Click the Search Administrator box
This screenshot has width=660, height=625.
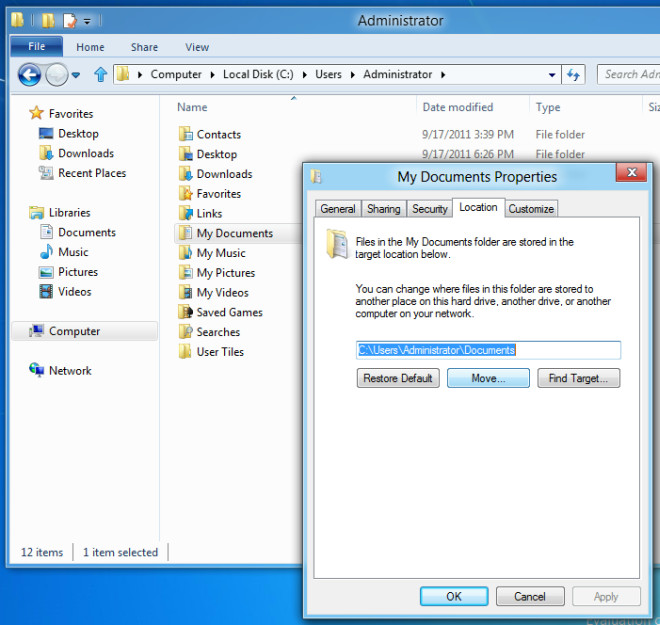(629, 74)
